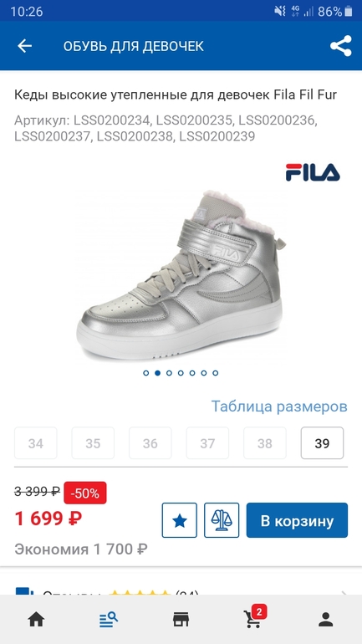This screenshot has width=362, height=644.
Task: Select the last image carousel dot
Action: pyautogui.click(x=216, y=373)
